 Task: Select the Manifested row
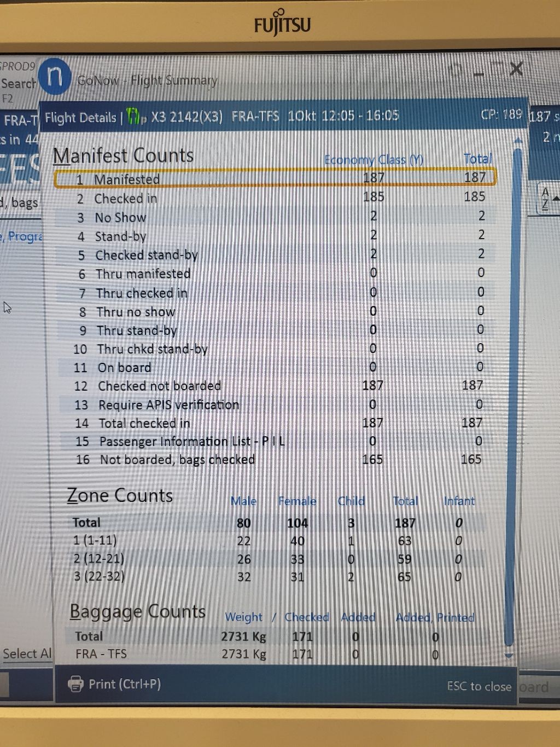click(127, 179)
